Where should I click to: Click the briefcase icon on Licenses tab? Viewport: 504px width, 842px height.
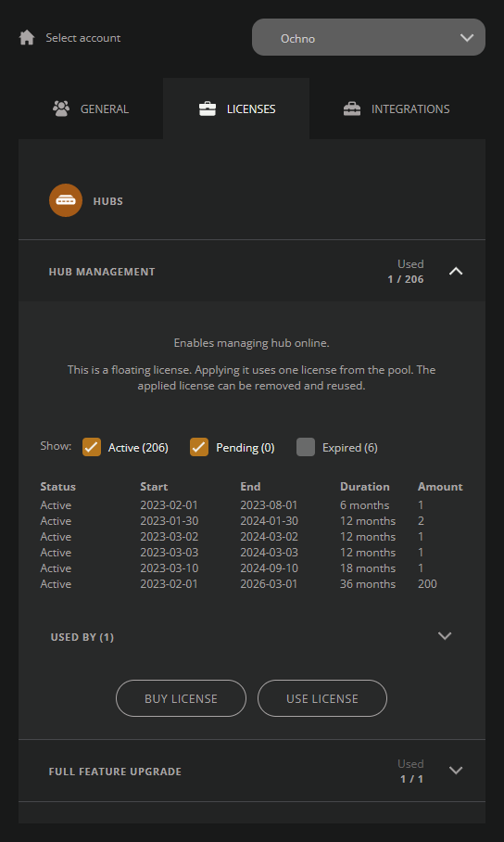click(x=208, y=109)
